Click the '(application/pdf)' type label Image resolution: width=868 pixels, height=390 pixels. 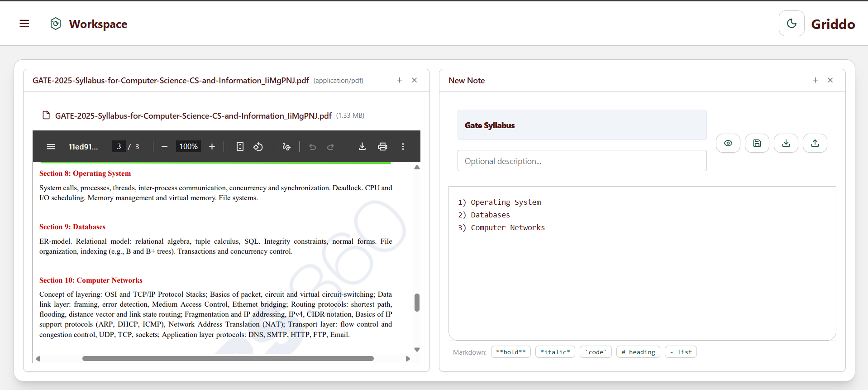click(339, 81)
